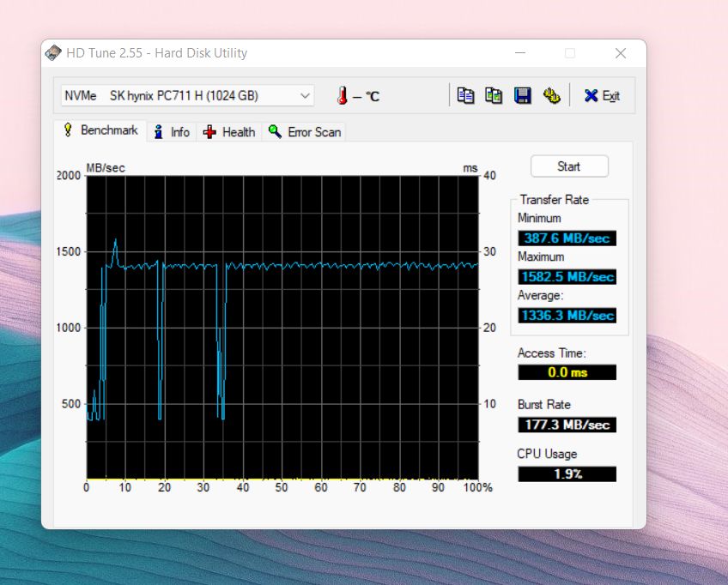Image resolution: width=728 pixels, height=585 pixels.
Task: Click the average value 1336.3 MB/sec
Action: 567,316
